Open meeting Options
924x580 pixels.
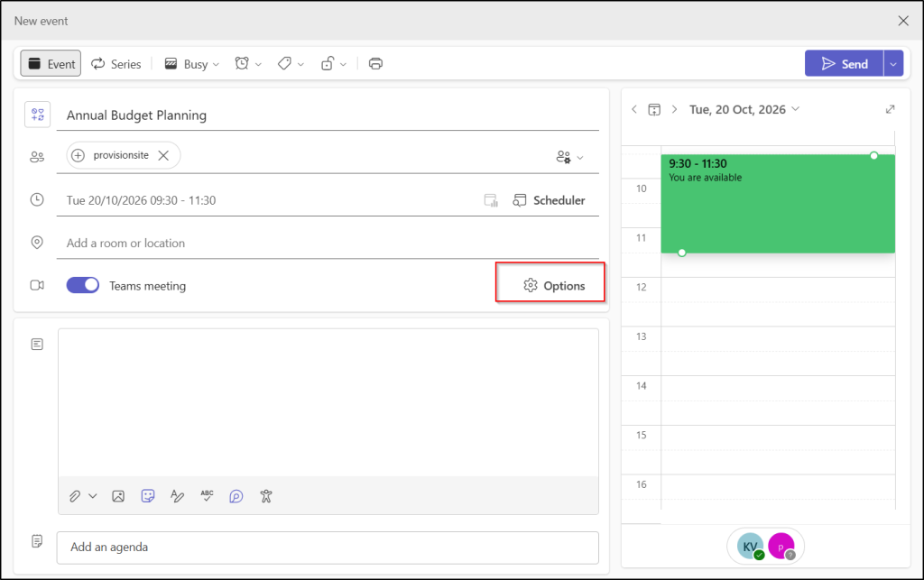coord(554,286)
